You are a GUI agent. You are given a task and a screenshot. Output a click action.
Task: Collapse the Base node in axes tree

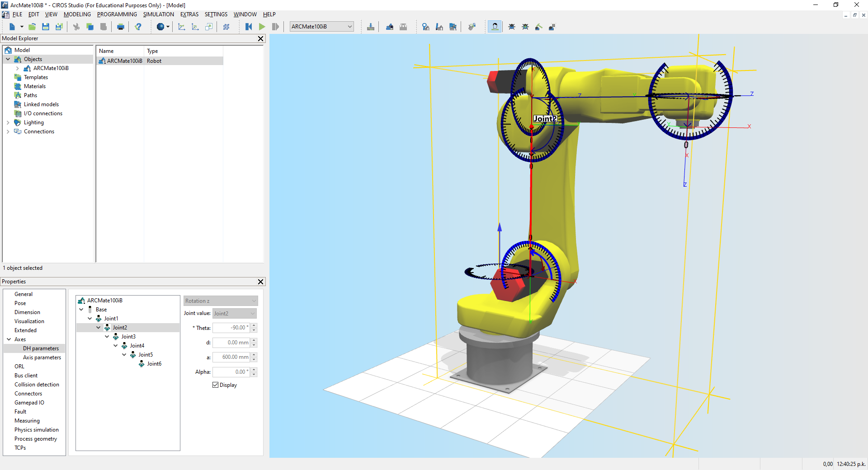(x=81, y=310)
